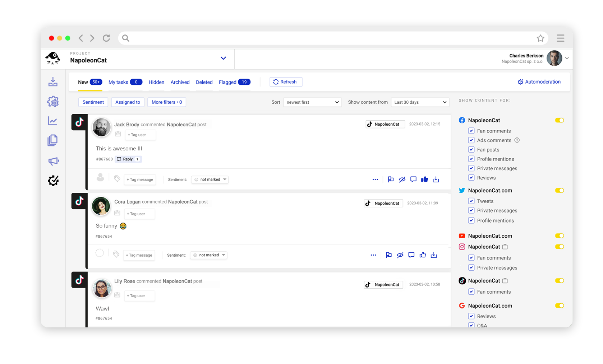Expand the NapoleonCat project dropdown chevron
Screen dimensions: 603x364
(x=223, y=58)
